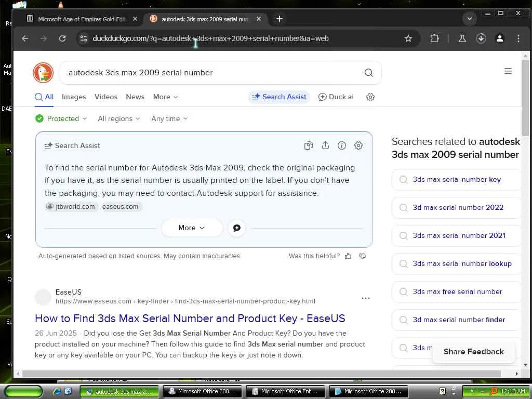532x399 pixels.
Task: Click the vertical page scrollbar thumb
Action: tap(525, 98)
